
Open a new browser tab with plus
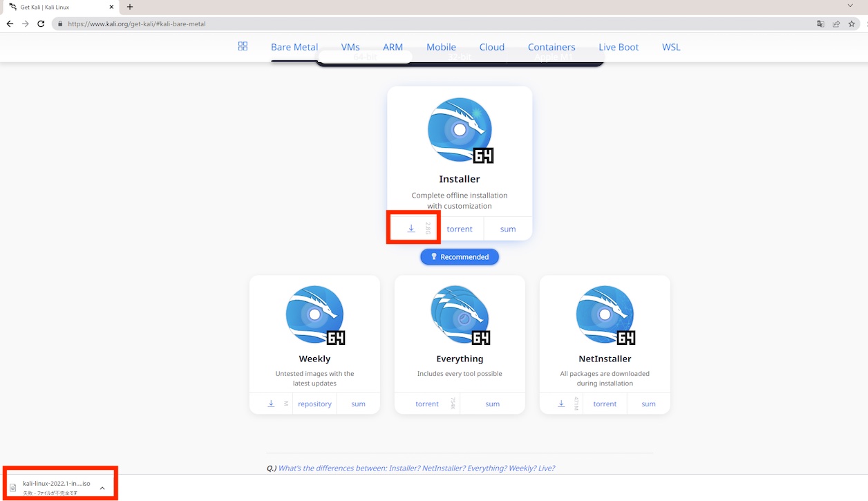pyautogui.click(x=130, y=7)
